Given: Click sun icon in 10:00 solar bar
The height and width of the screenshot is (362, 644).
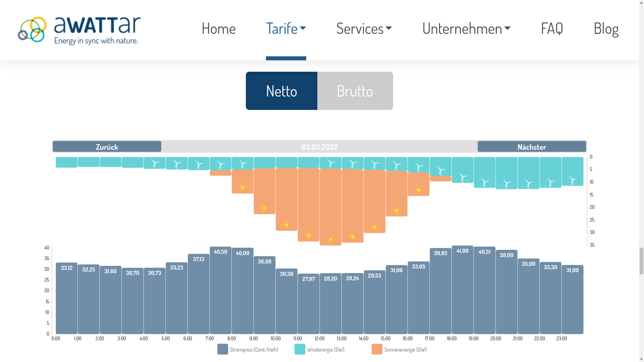Looking at the screenshot, I should 286,225.
